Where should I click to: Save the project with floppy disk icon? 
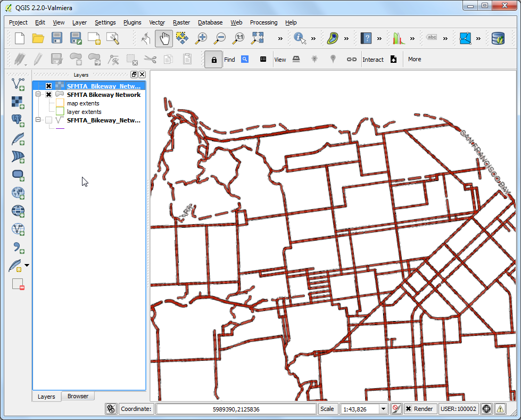(x=57, y=38)
